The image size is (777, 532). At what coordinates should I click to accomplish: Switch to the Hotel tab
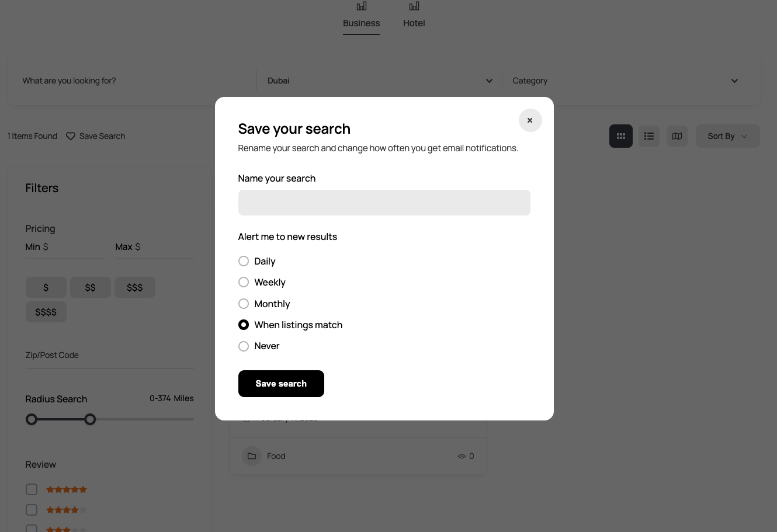pos(414,23)
